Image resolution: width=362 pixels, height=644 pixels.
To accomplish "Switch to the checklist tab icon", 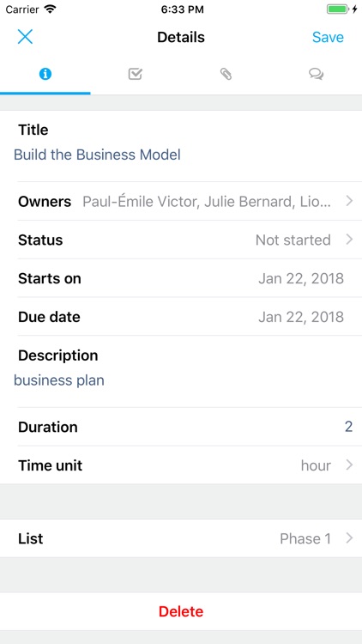I will click(136, 74).
